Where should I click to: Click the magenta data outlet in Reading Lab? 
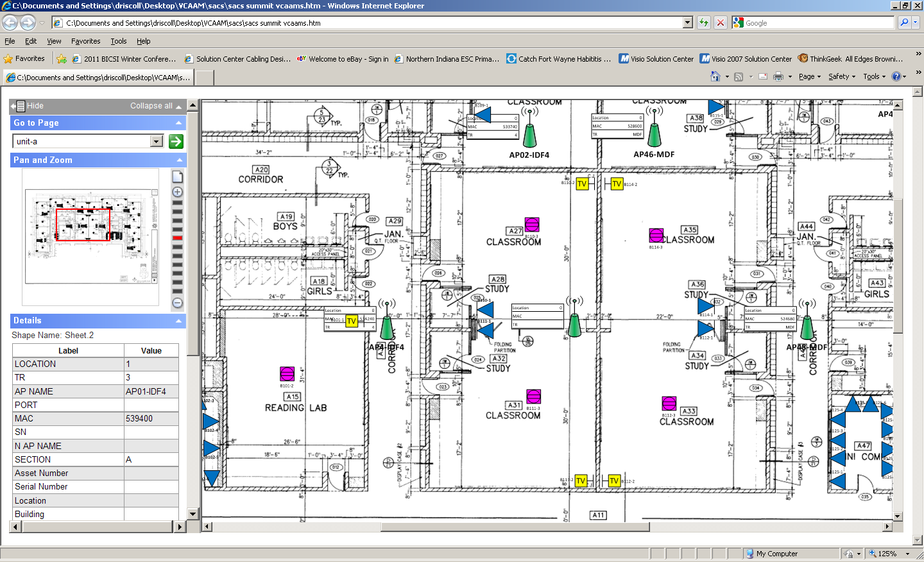pyautogui.click(x=287, y=373)
